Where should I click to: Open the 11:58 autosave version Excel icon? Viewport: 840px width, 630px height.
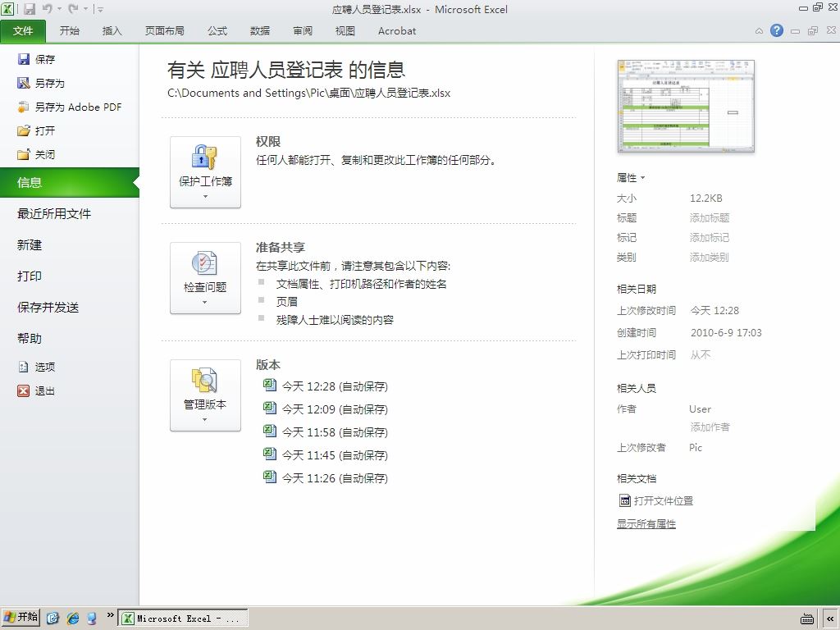coord(270,431)
